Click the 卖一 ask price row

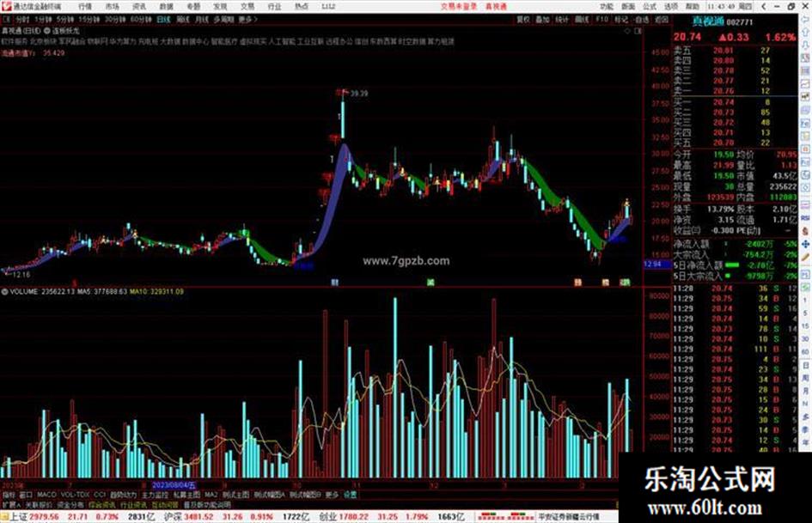coord(735,91)
